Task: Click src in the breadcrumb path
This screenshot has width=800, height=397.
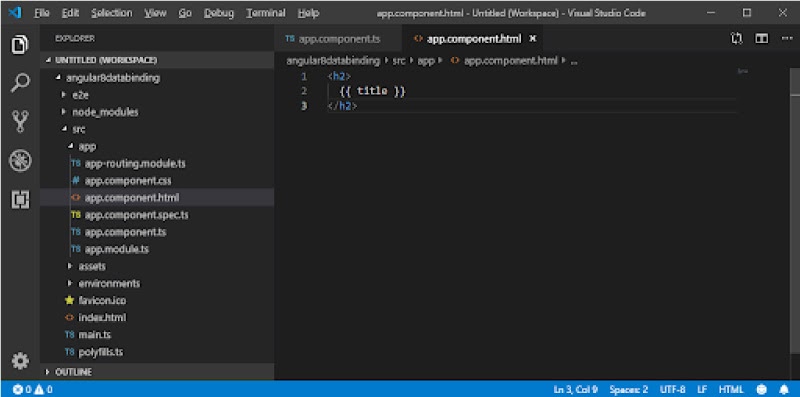Action: [x=398, y=61]
